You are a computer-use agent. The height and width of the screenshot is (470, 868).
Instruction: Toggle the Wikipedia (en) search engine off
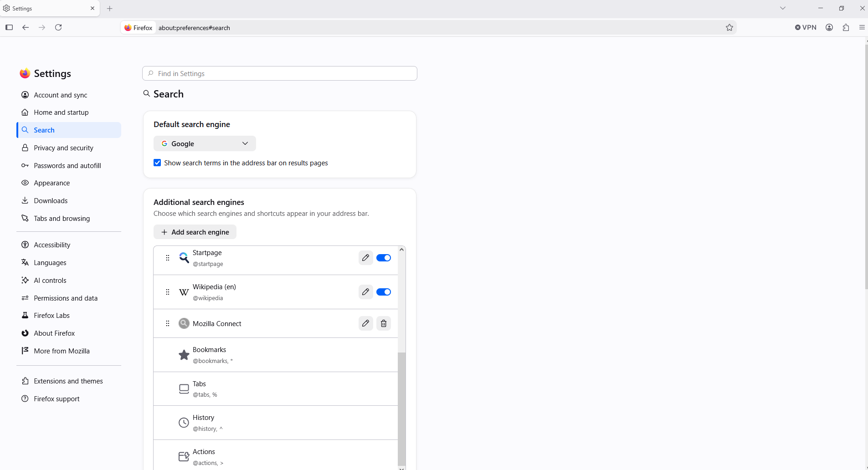click(384, 292)
